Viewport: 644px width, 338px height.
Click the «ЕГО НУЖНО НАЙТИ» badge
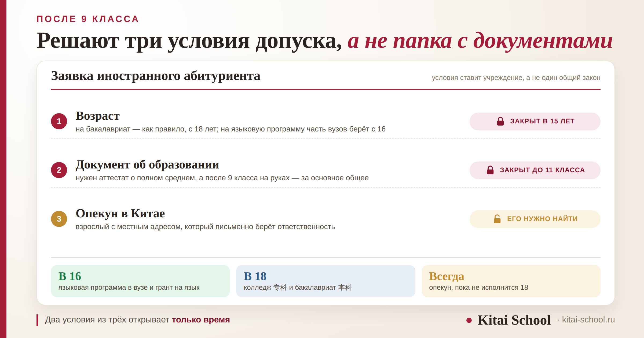tap(535, 219)
